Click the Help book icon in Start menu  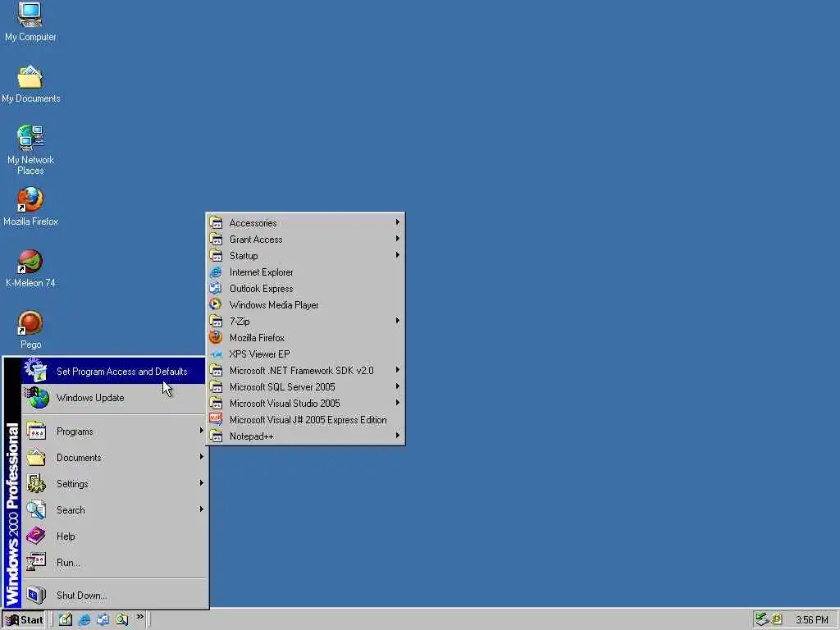[36, 536]
